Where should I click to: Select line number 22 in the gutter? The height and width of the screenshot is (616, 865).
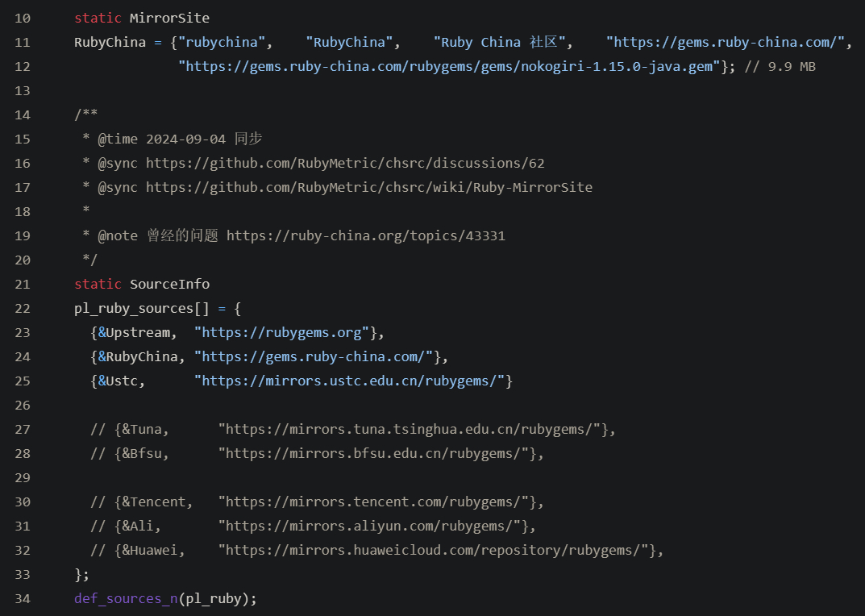[23, 309]
